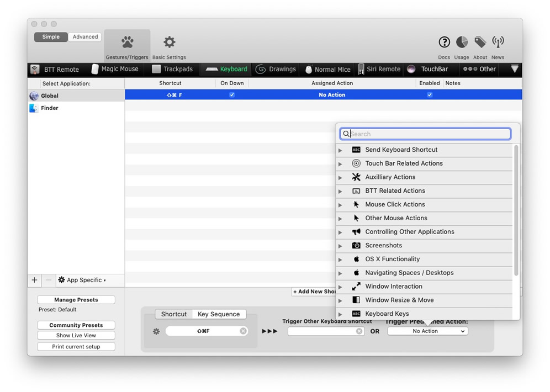Switch to Other tab
Viewport: 550px width, 392px height.
479,69
